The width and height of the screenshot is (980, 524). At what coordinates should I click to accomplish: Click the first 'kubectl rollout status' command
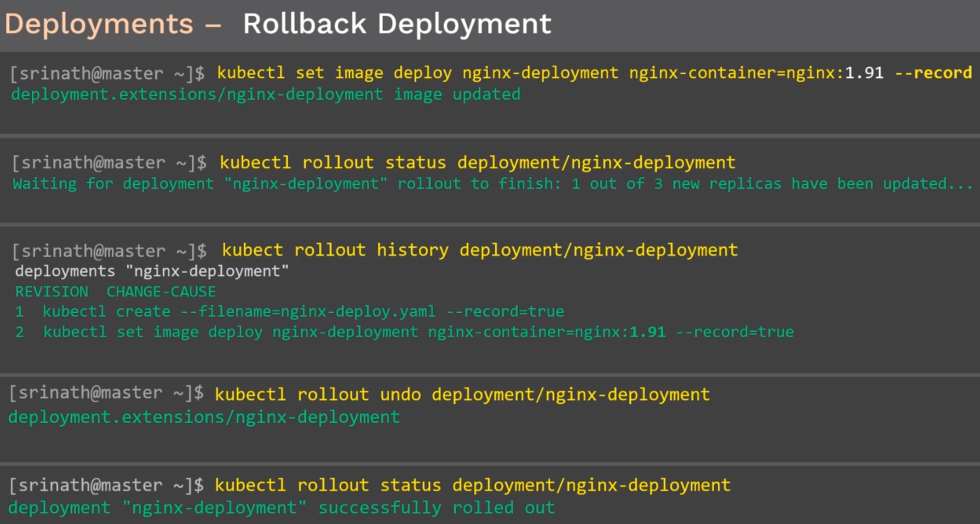[x=478, y=163]
